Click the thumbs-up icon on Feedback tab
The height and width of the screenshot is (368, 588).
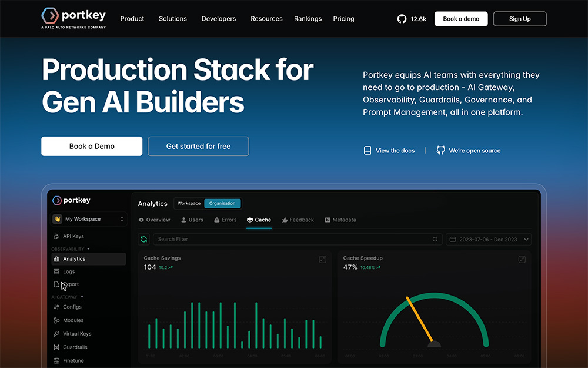(285, 220)
